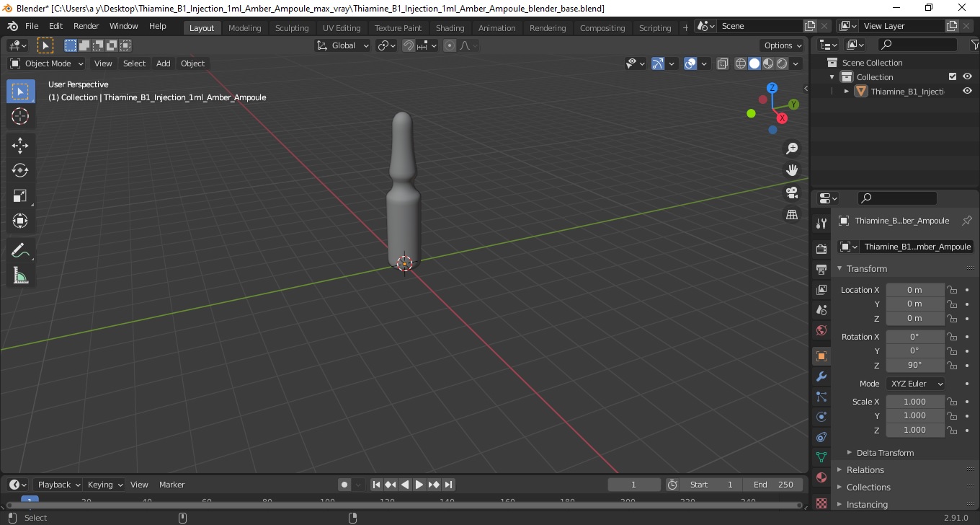Open the Render properties tab
The image size is (980, 525).
pyautogui.click(x=821, y=249)
